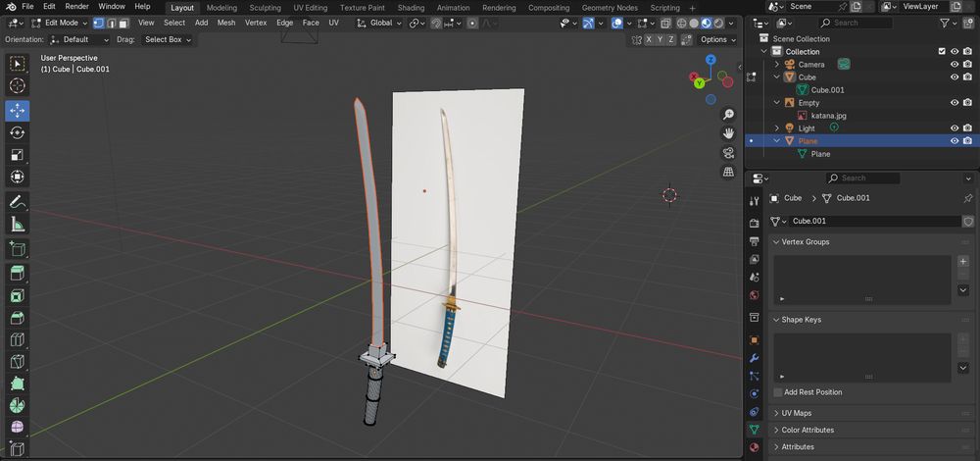
Task: Open Default orientation dropdown
Action: [x=79, y=39]
